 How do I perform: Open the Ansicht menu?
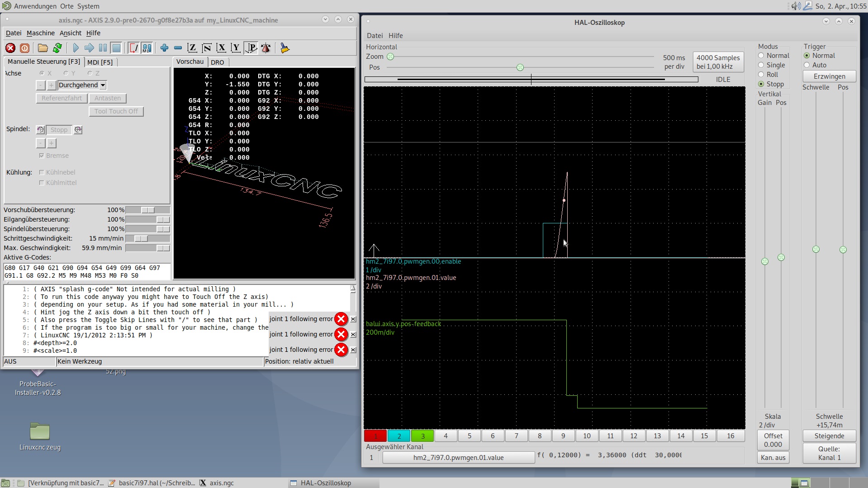coord(71,33)
